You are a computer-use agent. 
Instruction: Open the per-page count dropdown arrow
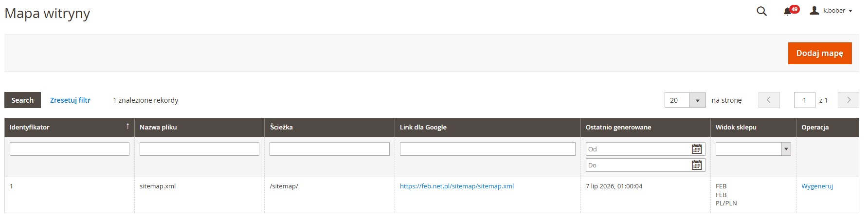point(697,100)
